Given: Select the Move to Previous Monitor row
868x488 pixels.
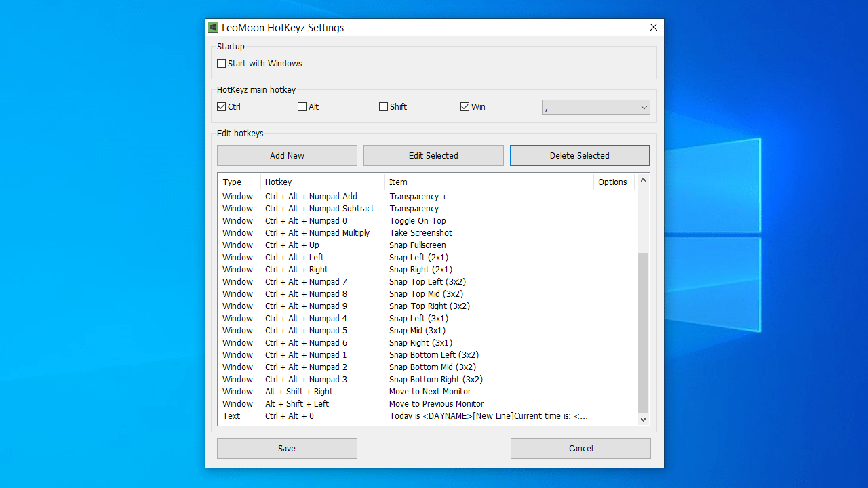Looking at the screenshot, I should 428,404.
